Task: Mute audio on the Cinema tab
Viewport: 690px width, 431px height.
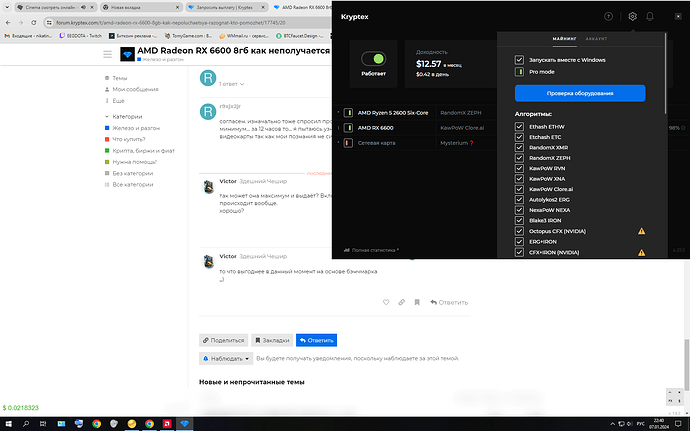Action: (x=83, y=7)
